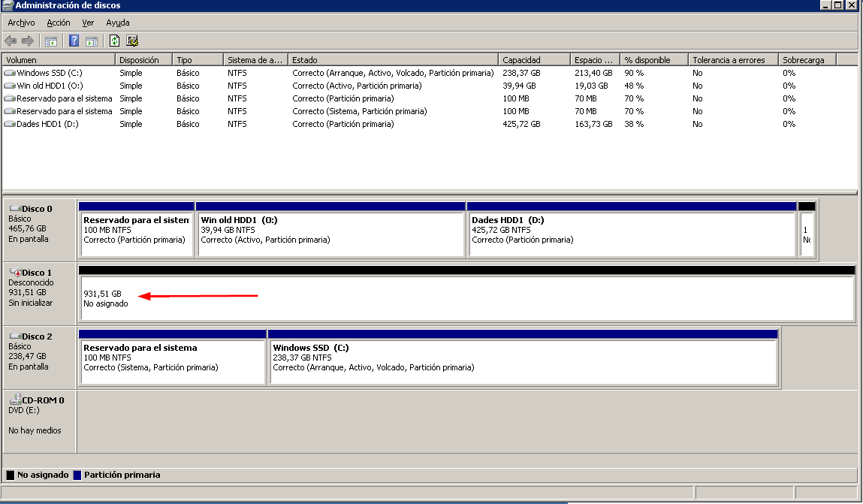The height and width of the screenshot is (504, 863).
Task: Sort by the Tipo column header
Action: click(x=198, y=60)
